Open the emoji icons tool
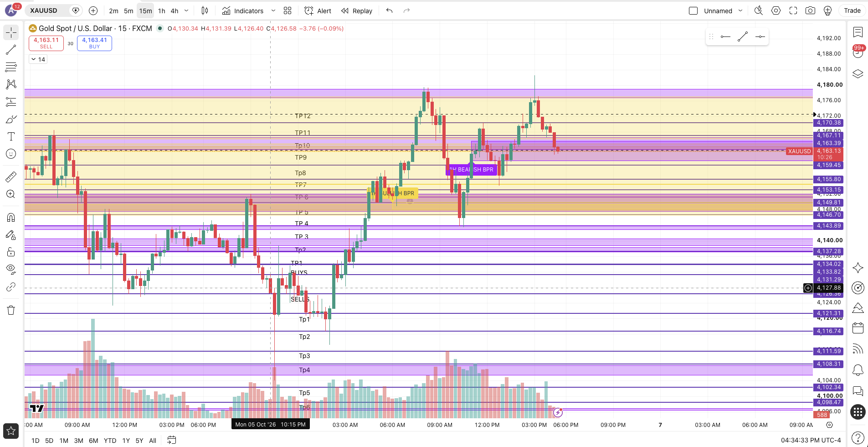 coord(11,154)
